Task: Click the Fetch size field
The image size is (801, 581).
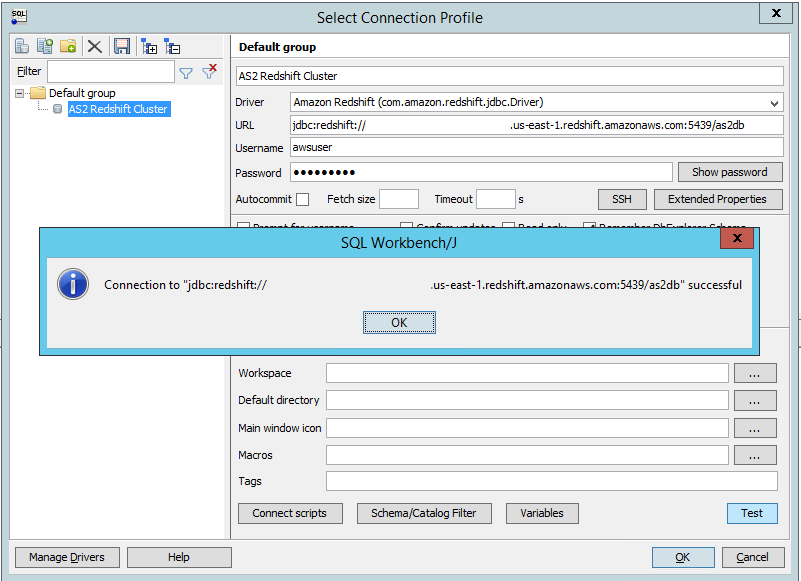Action: click(398, 199)
